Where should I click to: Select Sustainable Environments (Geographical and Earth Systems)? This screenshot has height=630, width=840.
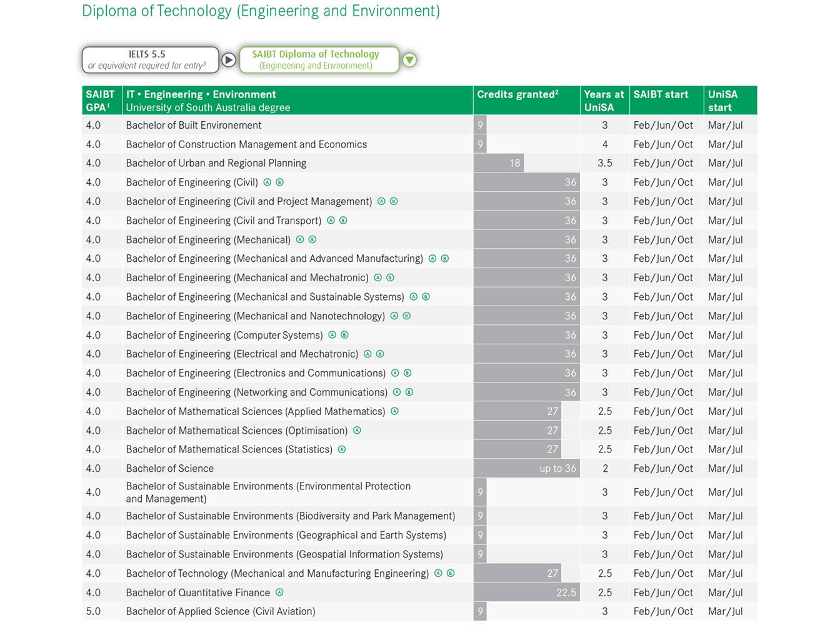(286, 535)
